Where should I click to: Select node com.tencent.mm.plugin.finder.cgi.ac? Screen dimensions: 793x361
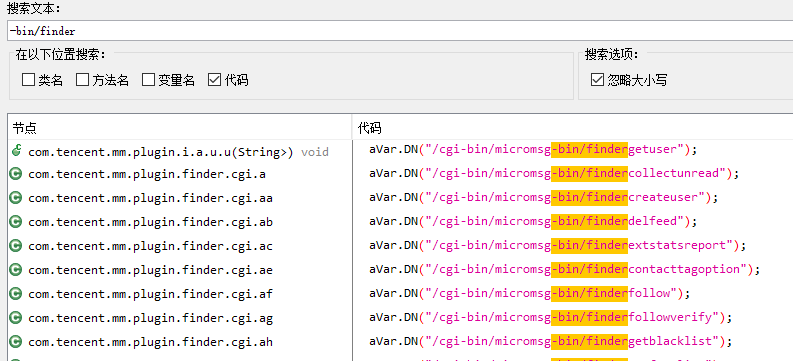pos(151,246)
